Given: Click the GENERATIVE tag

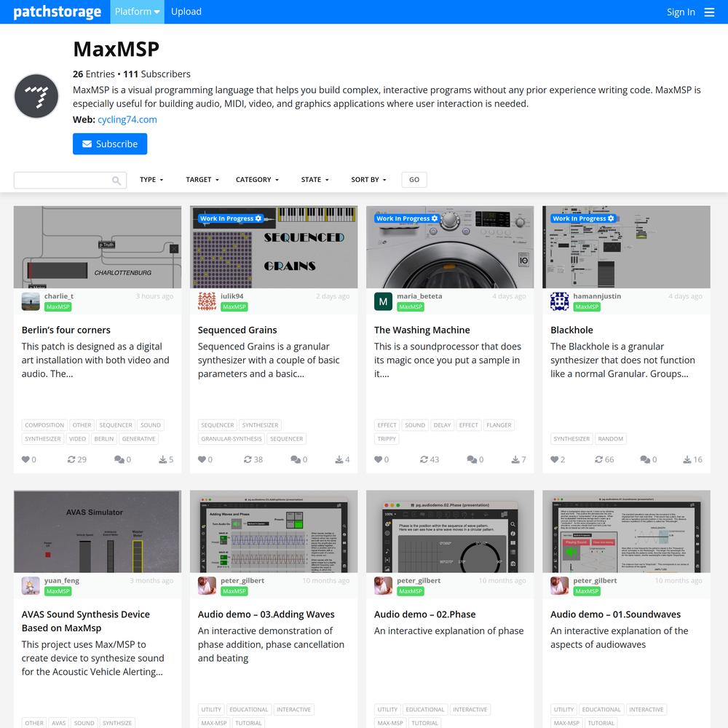Looking at the screenshot, I should coord(139,439).
